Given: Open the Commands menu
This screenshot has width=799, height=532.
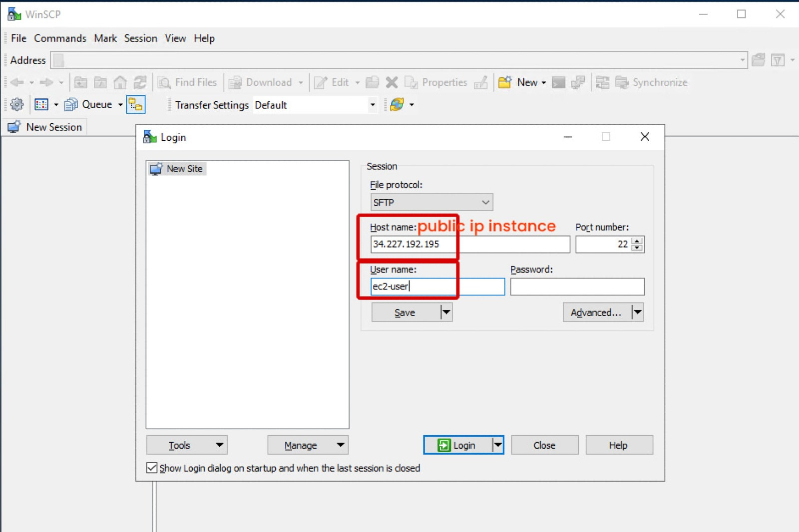Looking at the screenshot, I should coord(60,38).
